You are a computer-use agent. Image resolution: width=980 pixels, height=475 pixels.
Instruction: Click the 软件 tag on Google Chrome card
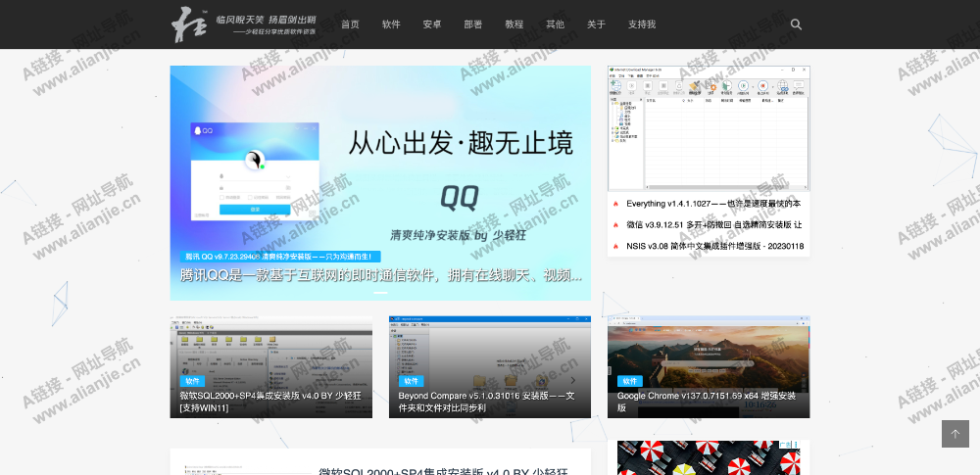629,381
